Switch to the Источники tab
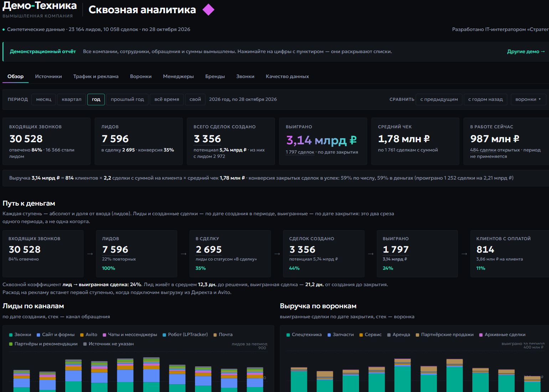 48,76
